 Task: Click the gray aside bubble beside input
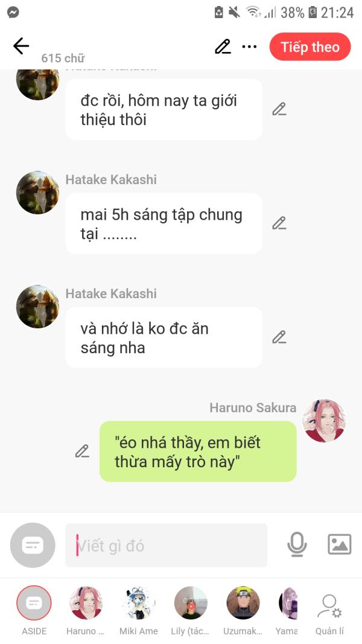click(x=33, y=545)
